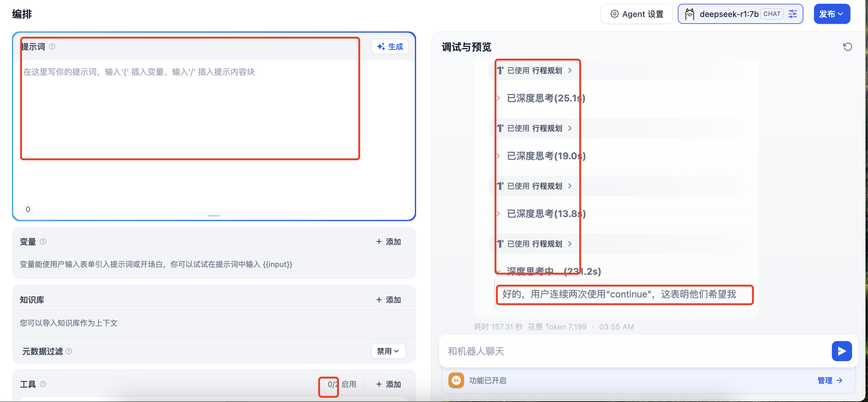Click the 生成 prompt generate button
The image size is (868, 402).
coord(390,46)
